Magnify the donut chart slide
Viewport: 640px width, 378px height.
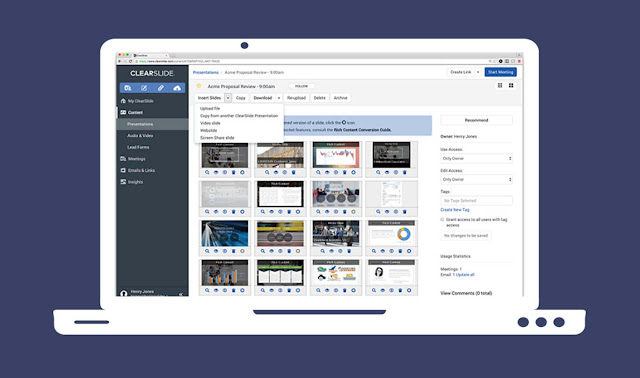pyautogui.click(x=374, y=251)
